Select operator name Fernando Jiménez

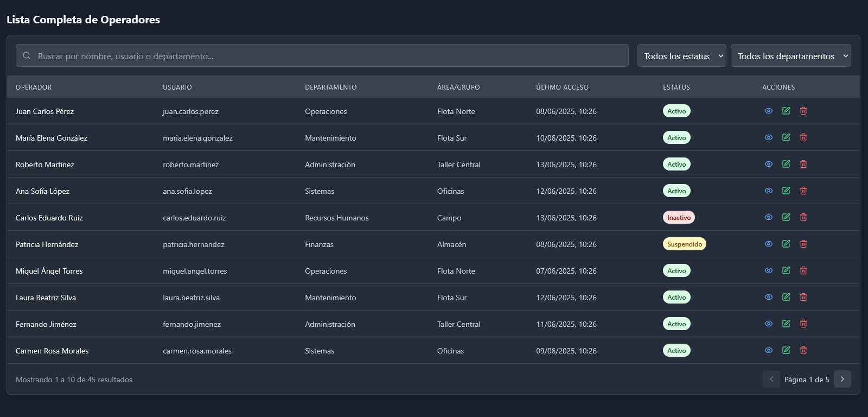pos(46,324)
